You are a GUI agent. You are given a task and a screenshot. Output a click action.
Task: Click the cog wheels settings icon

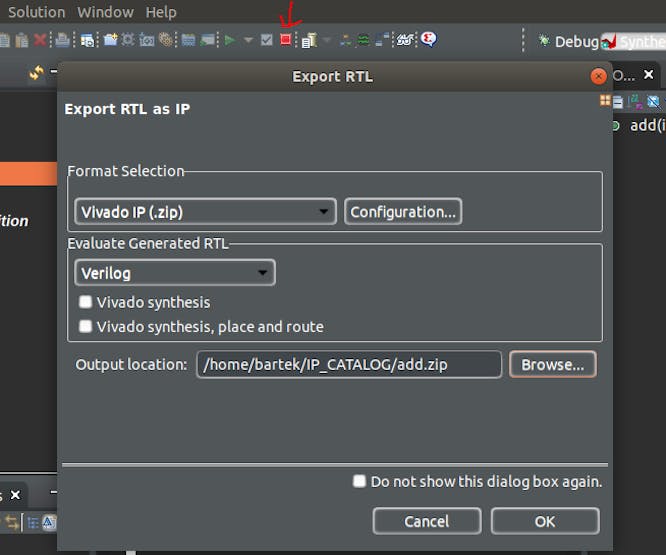point(166,40)
